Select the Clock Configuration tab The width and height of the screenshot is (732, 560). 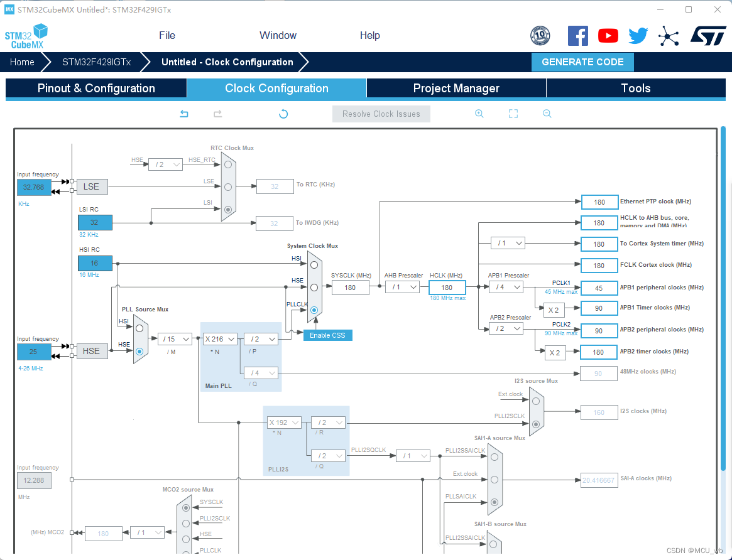coord(276,88)
